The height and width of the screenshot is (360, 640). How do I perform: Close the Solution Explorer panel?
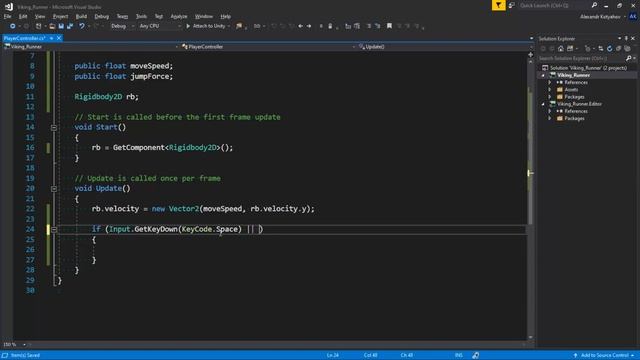(x=633, y=38)
